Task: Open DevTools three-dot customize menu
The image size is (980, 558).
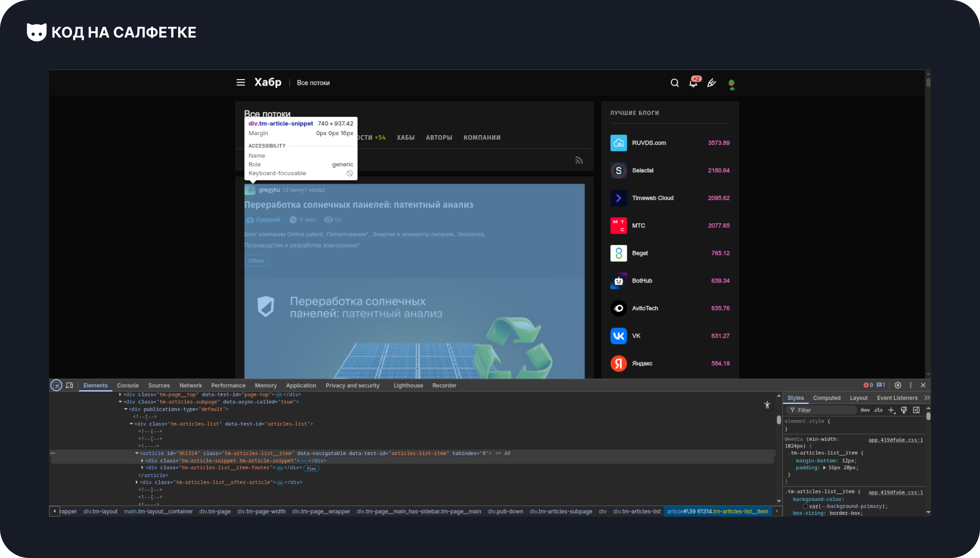Action: pyautogui.click(x=911, y=386)
